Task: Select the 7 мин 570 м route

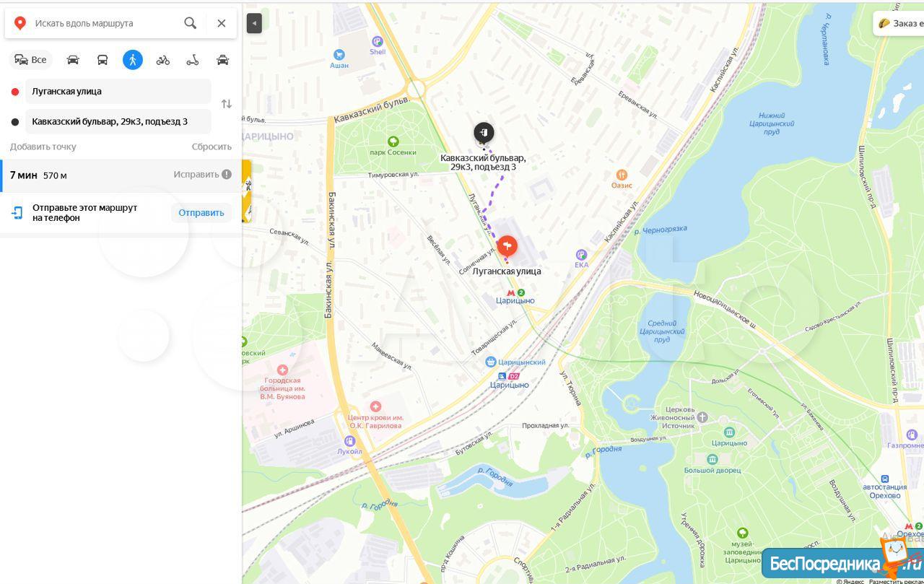Action: (x=121, y=175)
